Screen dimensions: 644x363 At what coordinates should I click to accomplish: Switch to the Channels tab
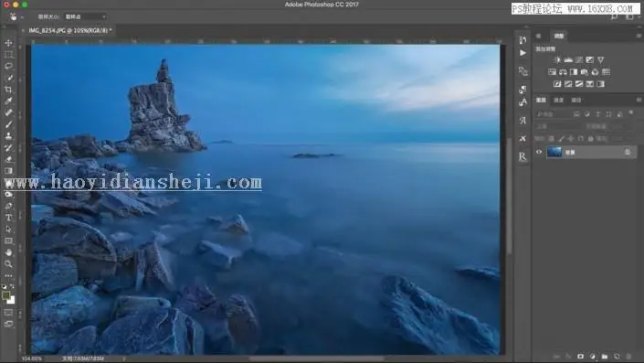click(558, 100)
